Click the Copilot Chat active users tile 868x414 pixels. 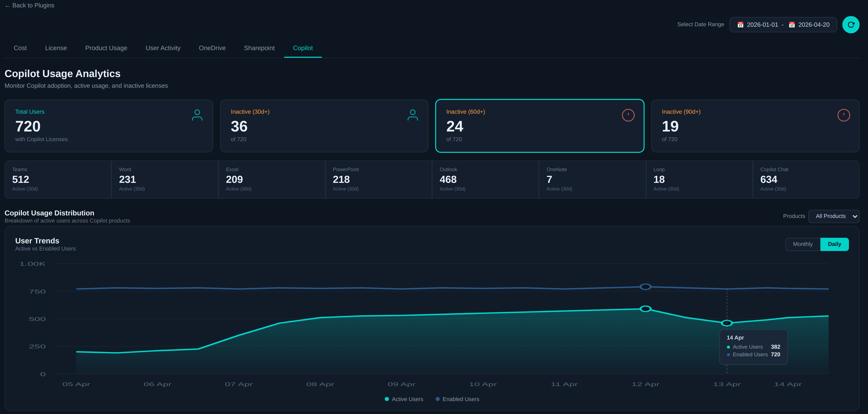806,179
